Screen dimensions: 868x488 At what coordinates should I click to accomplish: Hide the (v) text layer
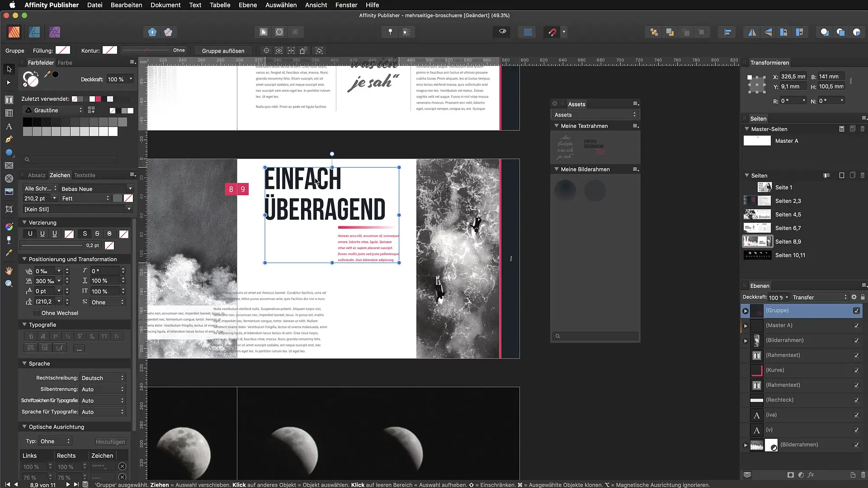[856, 430]
